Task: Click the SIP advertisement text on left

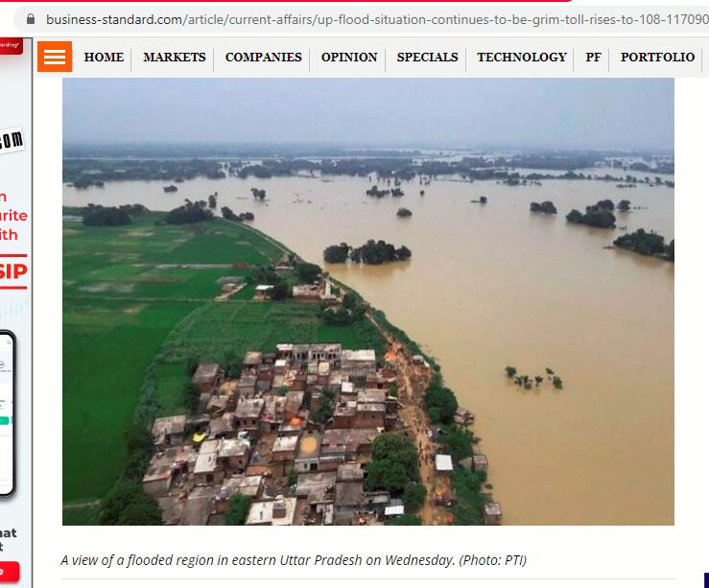Action: point(13,271)
